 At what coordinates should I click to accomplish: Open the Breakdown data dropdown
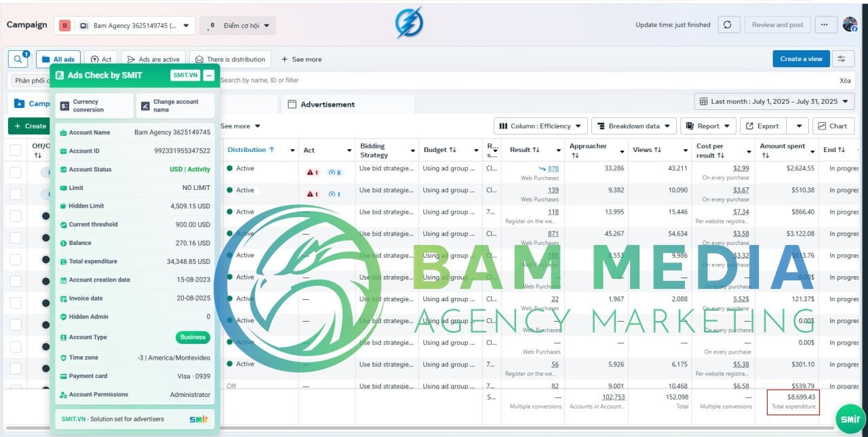pos(634,126)
